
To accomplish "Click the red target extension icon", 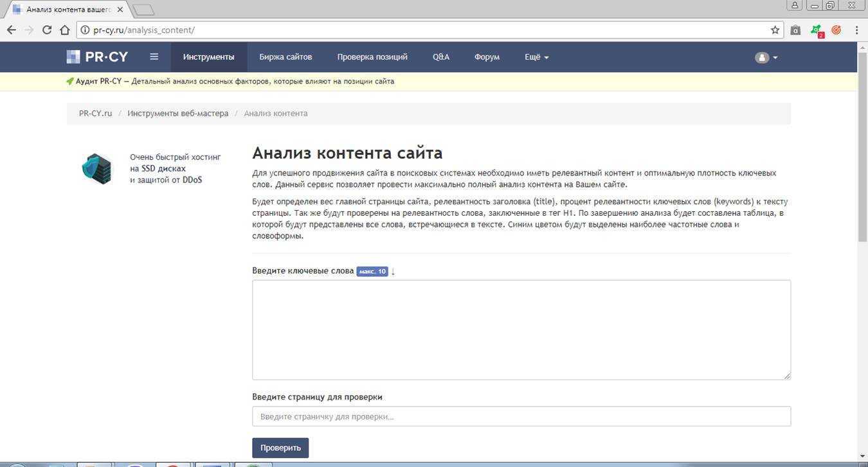I will pos(836,30).
